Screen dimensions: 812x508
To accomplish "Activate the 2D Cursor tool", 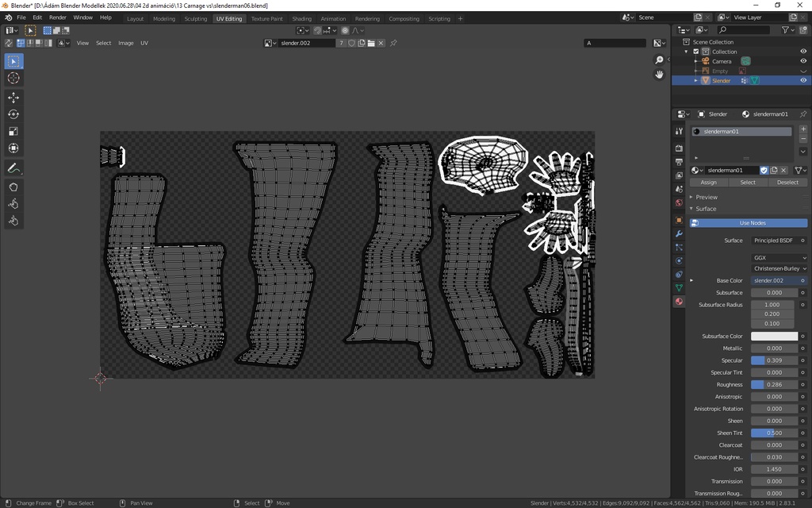I will click(13, 79).
